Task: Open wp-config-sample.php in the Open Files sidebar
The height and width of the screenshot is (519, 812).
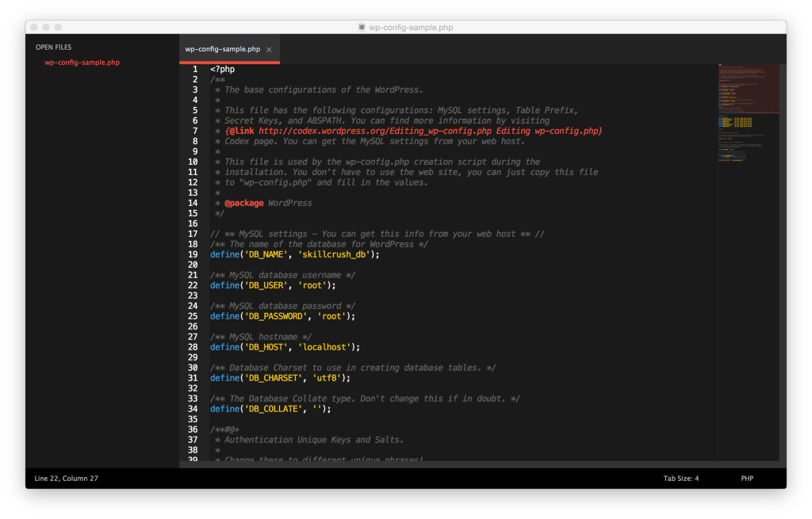Action: pos(82,62)
